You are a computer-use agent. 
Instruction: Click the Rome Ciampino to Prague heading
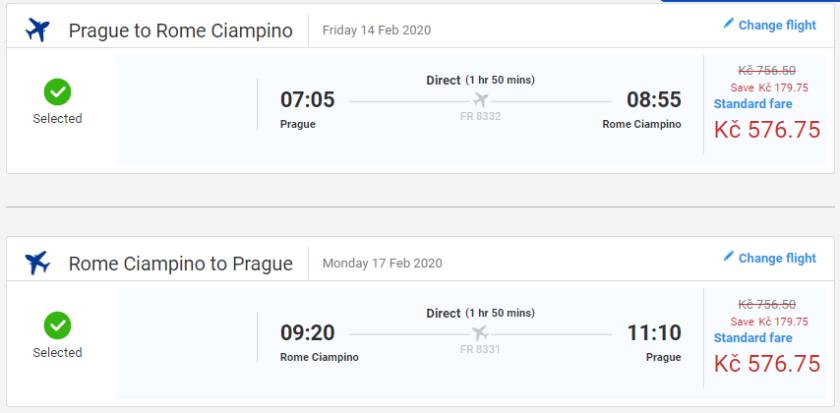[180, 264]
